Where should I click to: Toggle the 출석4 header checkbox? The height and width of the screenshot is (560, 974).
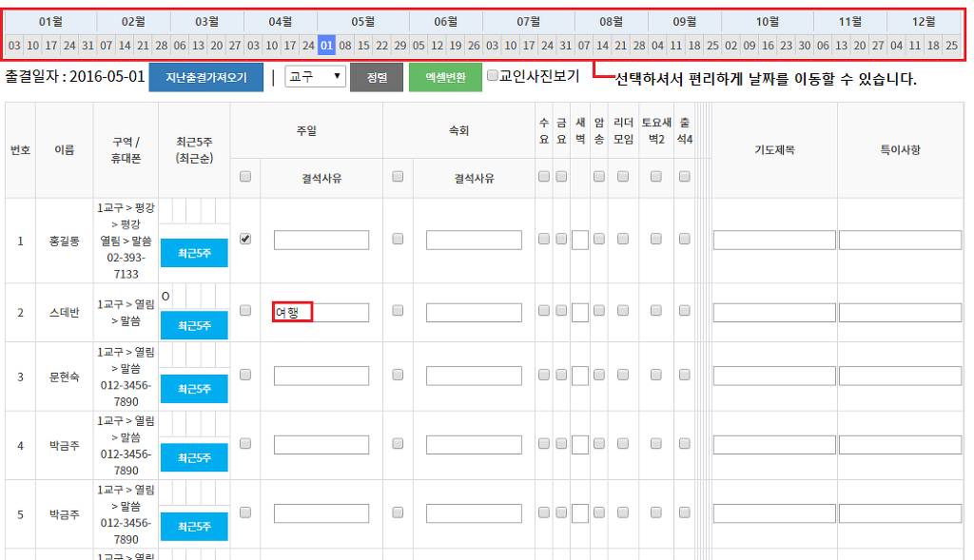tap(685, 176)
